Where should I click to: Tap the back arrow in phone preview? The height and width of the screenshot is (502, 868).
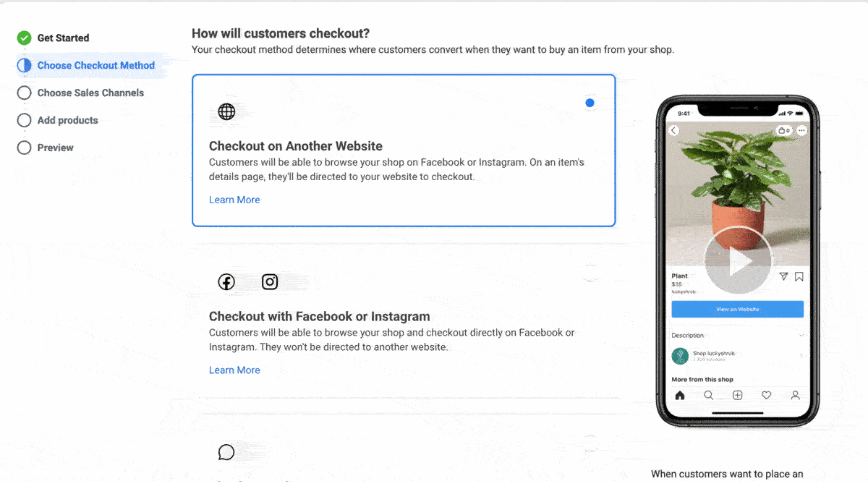pos(674,131)
